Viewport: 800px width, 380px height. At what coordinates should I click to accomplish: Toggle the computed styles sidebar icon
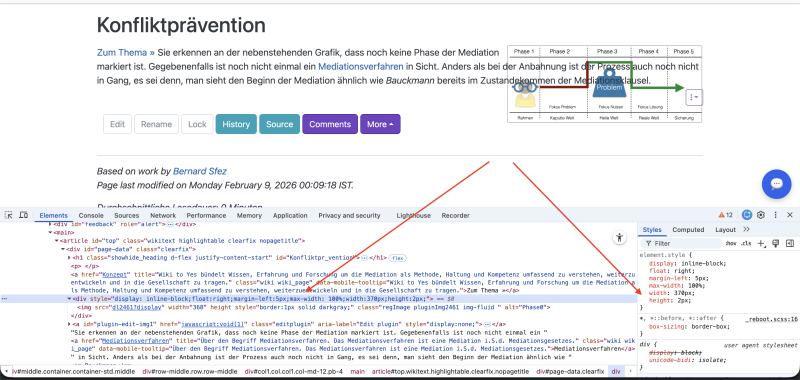pos(790,243)
